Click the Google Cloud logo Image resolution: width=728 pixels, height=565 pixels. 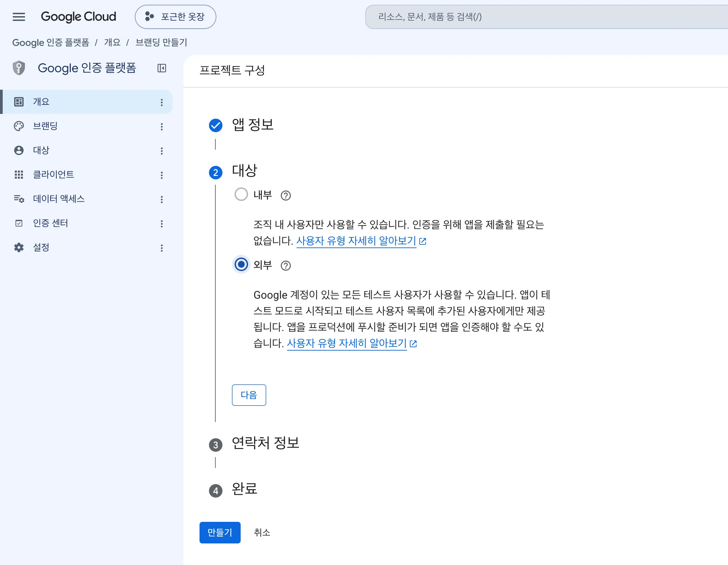78,17
